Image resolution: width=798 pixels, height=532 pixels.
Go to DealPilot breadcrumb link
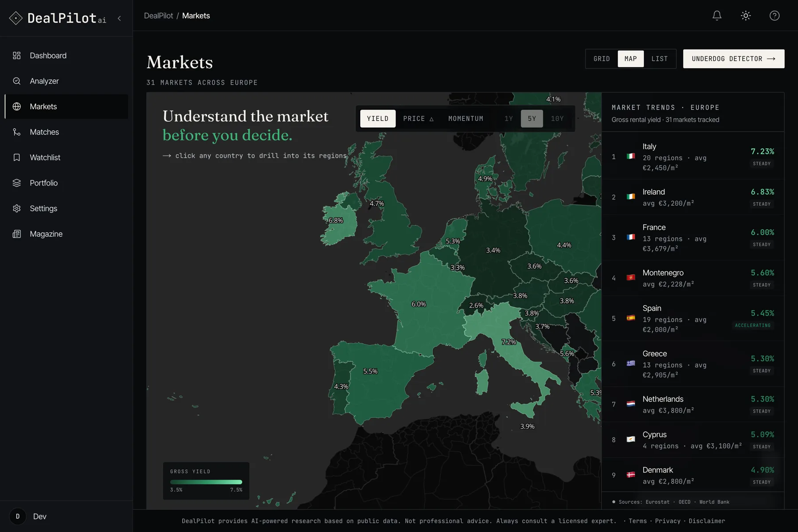[158, 16]
